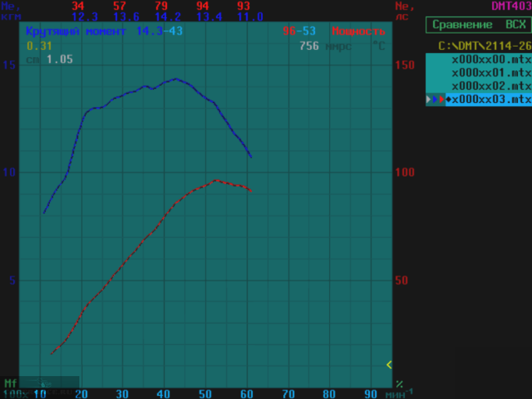Click the black diamond before x000xx03.mtx
Screen dimensions: 532x399
[x=448, y=99]
